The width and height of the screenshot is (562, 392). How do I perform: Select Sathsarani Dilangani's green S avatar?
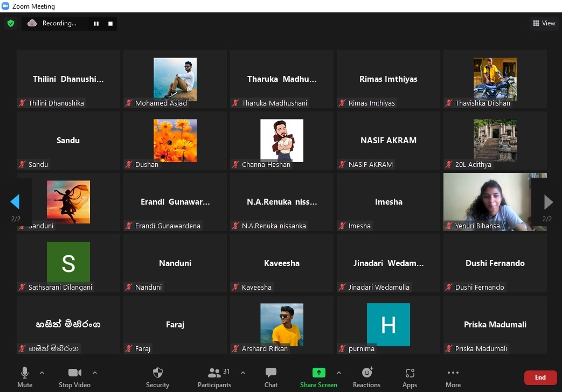tap(68, 262)
